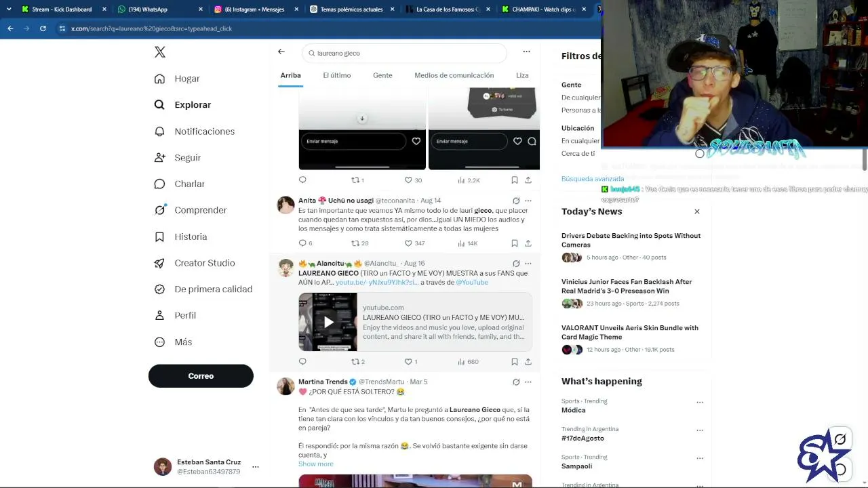Open the Hogar home page
Screen dimensions: 868x488
(x=177, y=79)
